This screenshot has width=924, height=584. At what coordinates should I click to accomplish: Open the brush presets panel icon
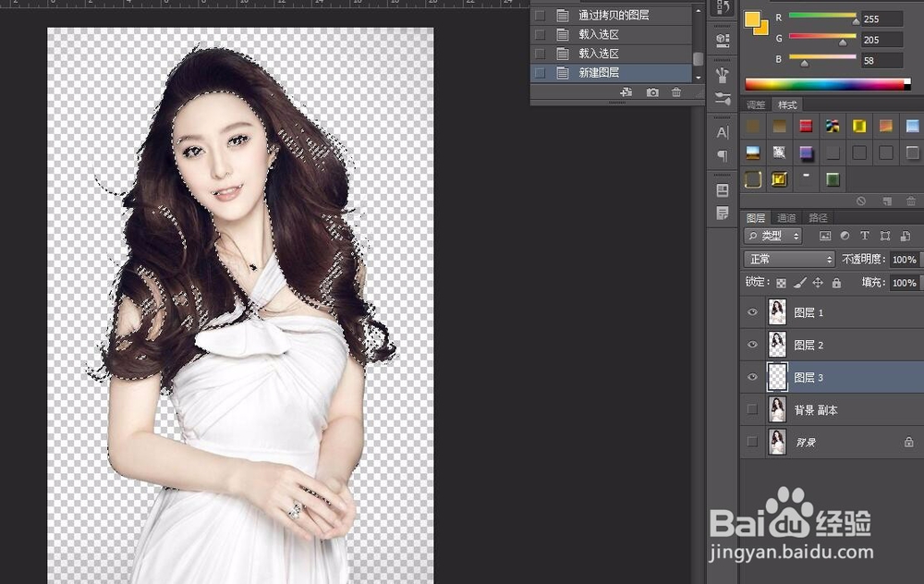click(x=723, y=99)
